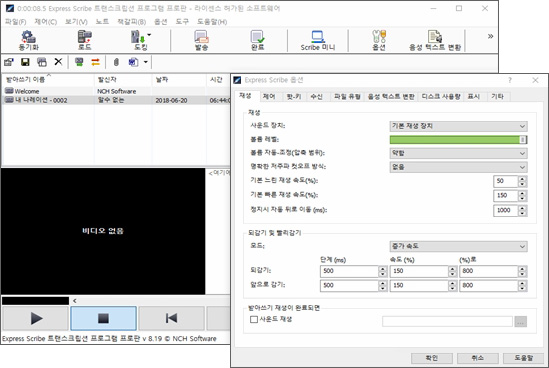Image resolution: width=549 pixels, height=368 pixels.
Task: Increase the 기본 빠른 재생 속도 value with the up arrow
Action: click(522, 193)
